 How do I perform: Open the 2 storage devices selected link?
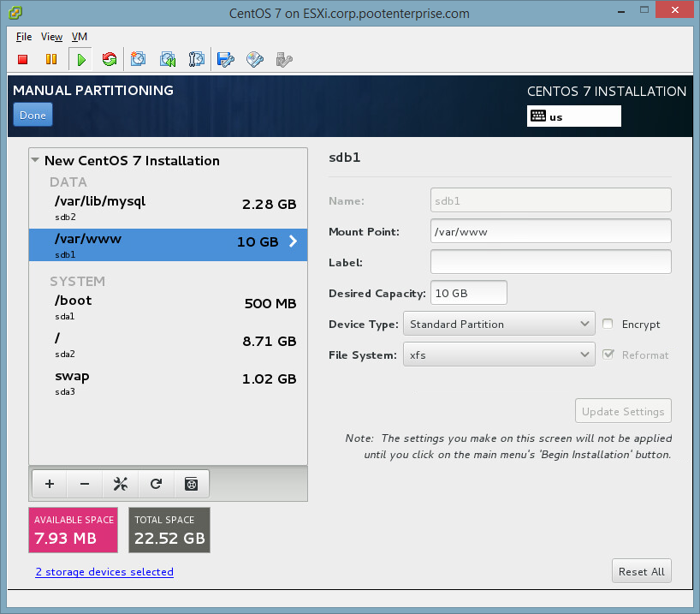pos(104,571)
